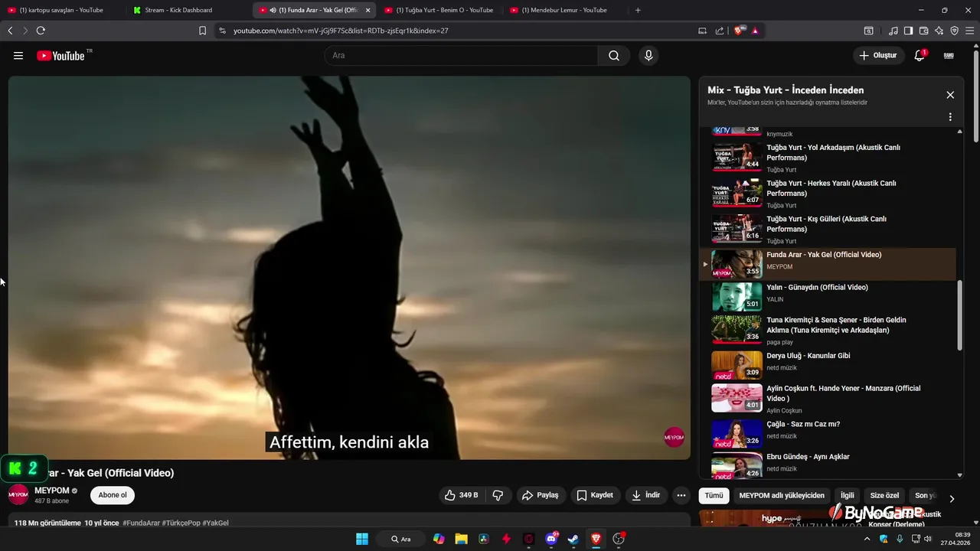The width and height of the screenshot is (980, 551).
Task: Open Brave Rewards triangle icon
Action: [755, 31]
